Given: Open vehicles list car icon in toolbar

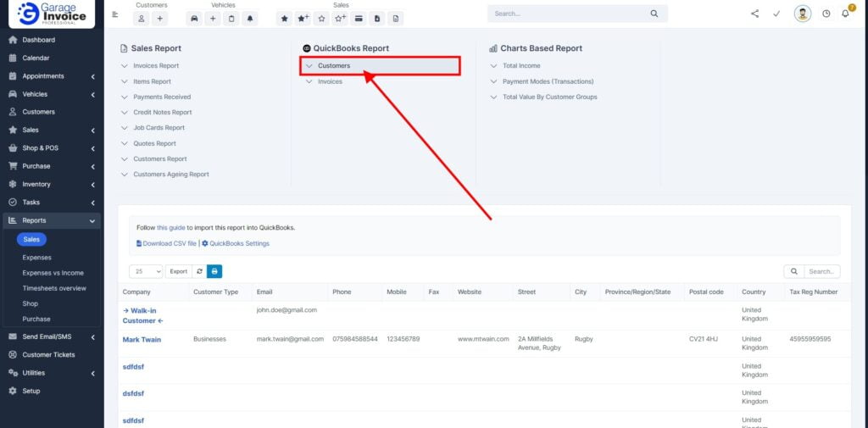Looking at the screenshot, I should pos(194,19).
